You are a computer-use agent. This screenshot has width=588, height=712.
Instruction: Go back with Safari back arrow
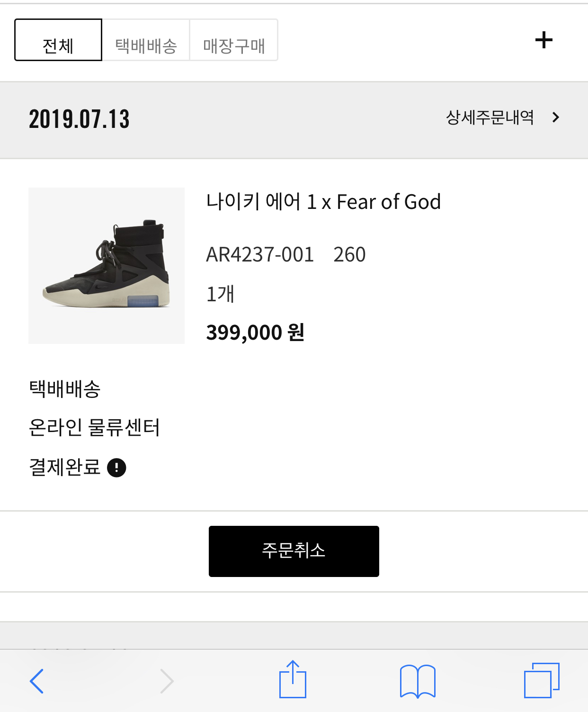pos(37,681)
